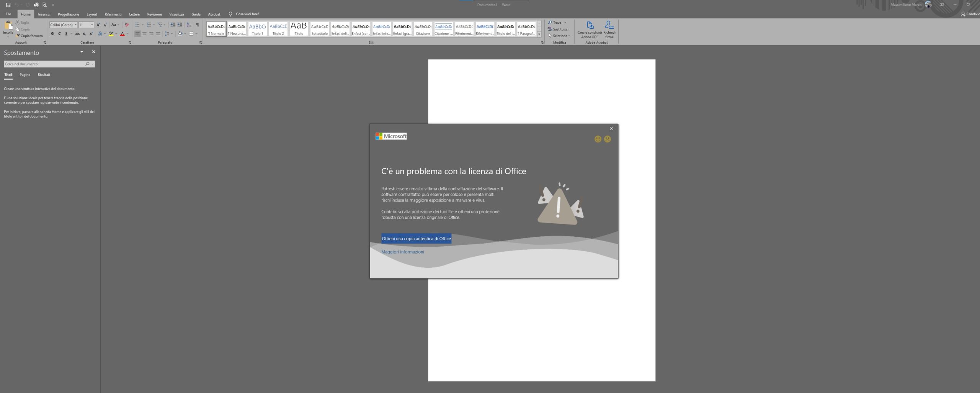Clear all formatting with the eraser icon

[x=127, y=25]
